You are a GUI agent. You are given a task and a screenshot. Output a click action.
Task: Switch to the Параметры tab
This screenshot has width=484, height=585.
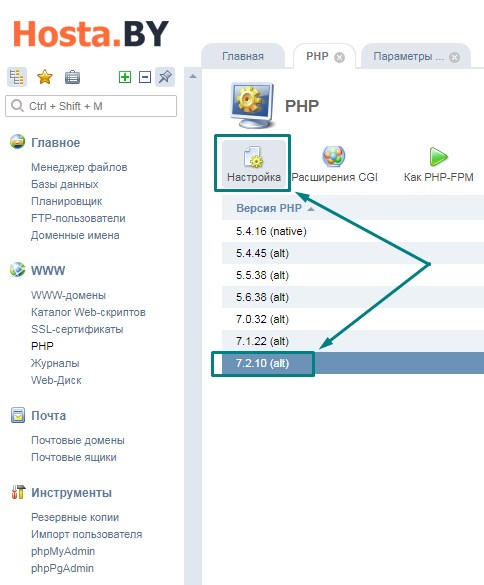click(409, 56)
